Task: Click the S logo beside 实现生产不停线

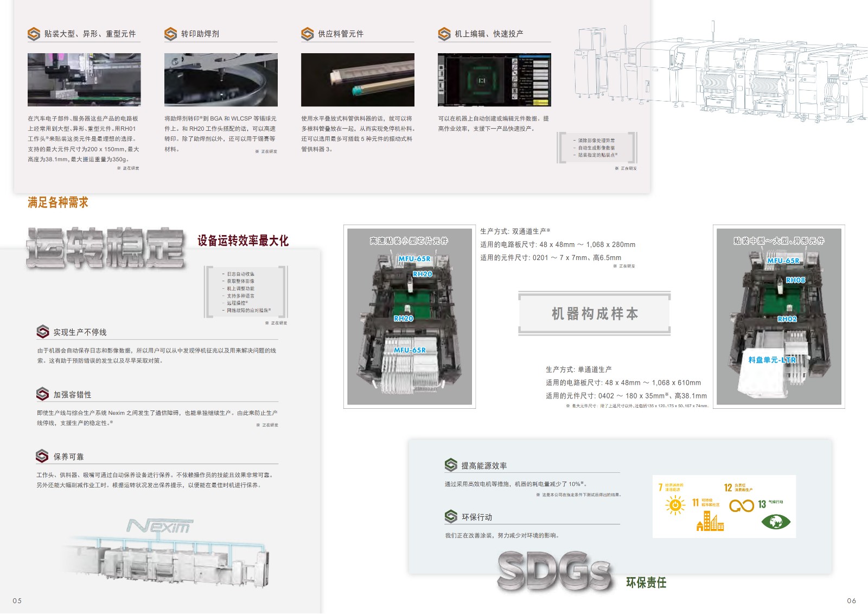Action: coord(43,332)
